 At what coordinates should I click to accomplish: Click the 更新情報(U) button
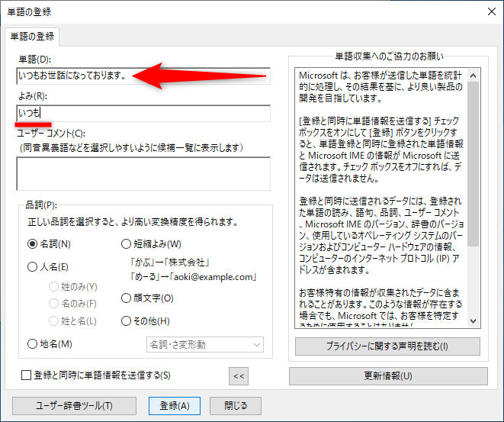pos(388,376)
